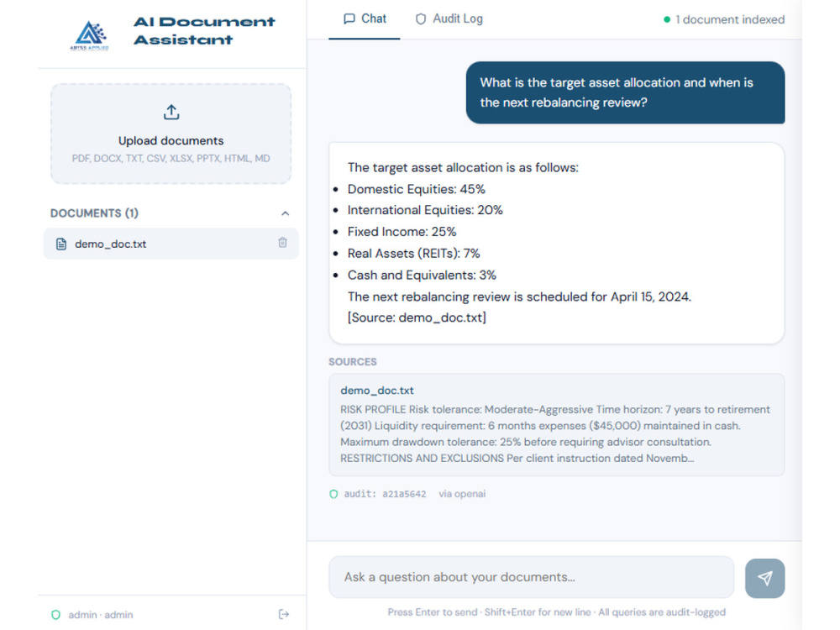Click the 'admin · admin' user label
Image resolution: width=840 pixels, height=630 pixels.
point(101,615)
